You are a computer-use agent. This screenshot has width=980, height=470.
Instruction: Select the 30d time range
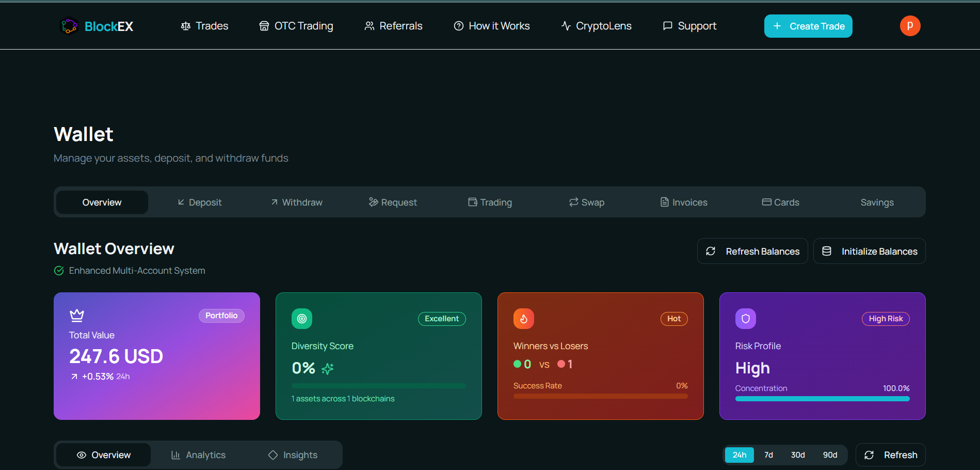tap(798, 455)
